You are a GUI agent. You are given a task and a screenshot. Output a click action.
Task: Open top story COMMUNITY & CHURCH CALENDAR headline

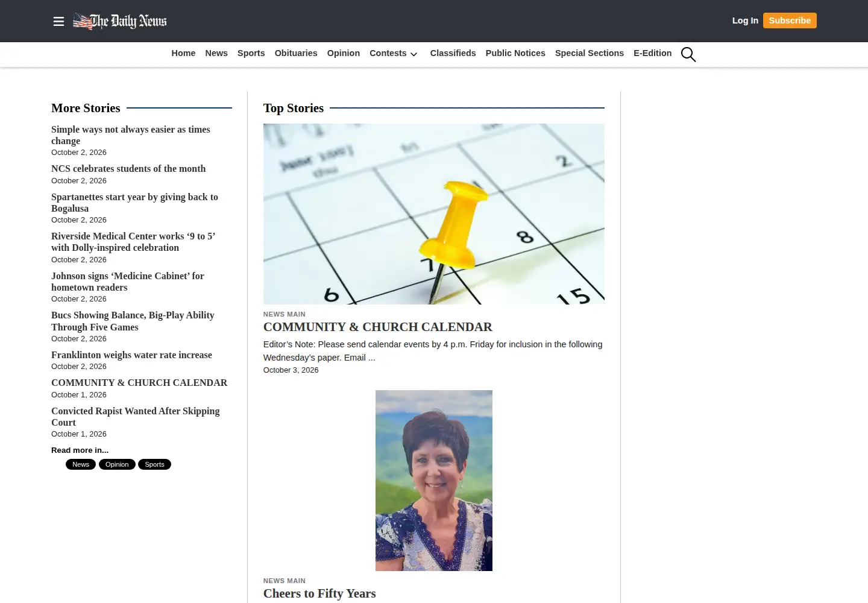click(377, 327)
